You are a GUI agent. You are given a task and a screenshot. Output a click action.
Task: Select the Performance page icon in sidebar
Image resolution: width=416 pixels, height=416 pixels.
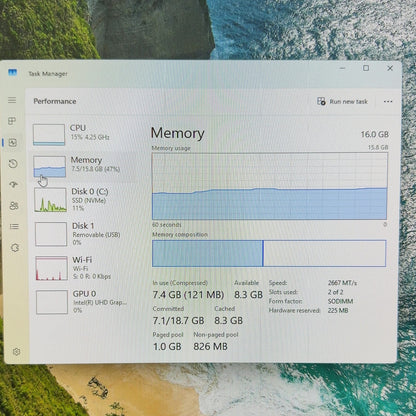pos(13,143)
